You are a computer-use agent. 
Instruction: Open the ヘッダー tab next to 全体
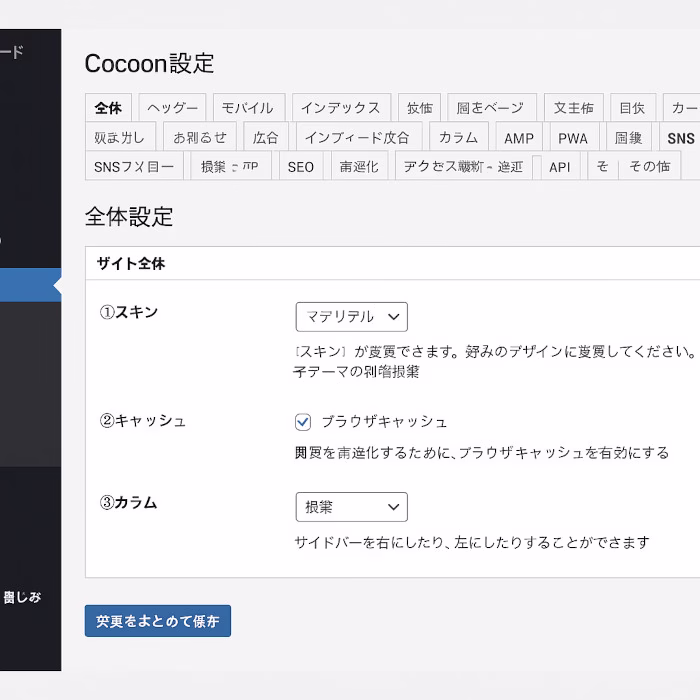click(172, 108)
